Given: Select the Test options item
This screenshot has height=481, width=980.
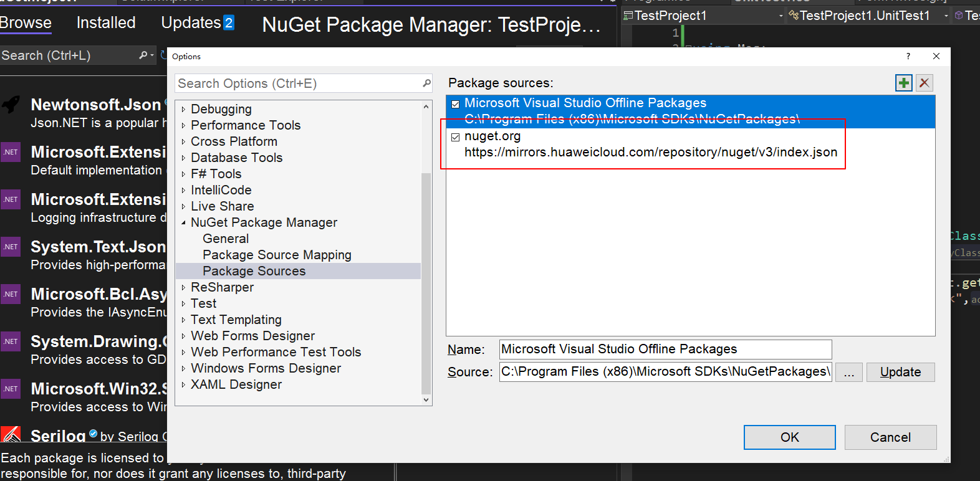Looking at the screenshot, I should tap(204, 303).
